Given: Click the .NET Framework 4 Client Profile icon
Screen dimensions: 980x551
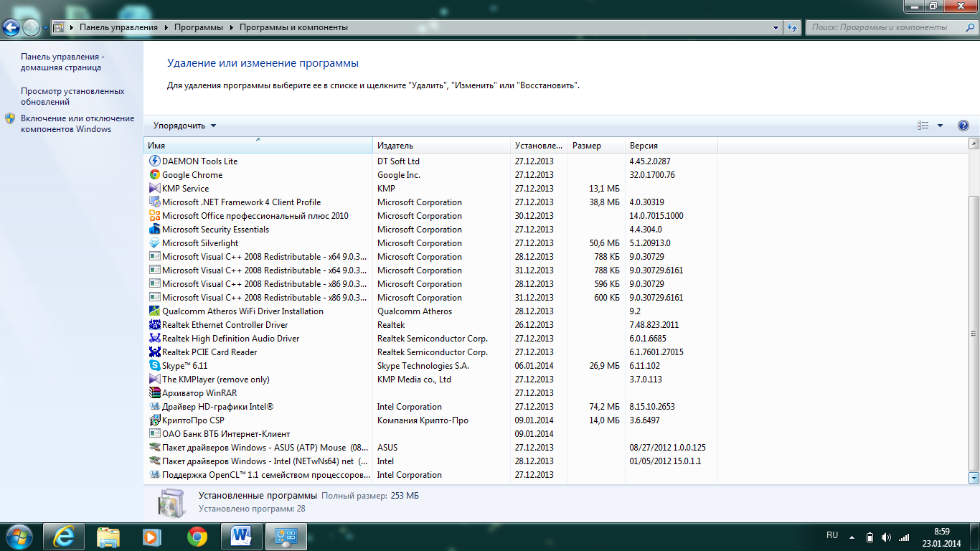Looking at the screenshot, I should coord(154,202).
